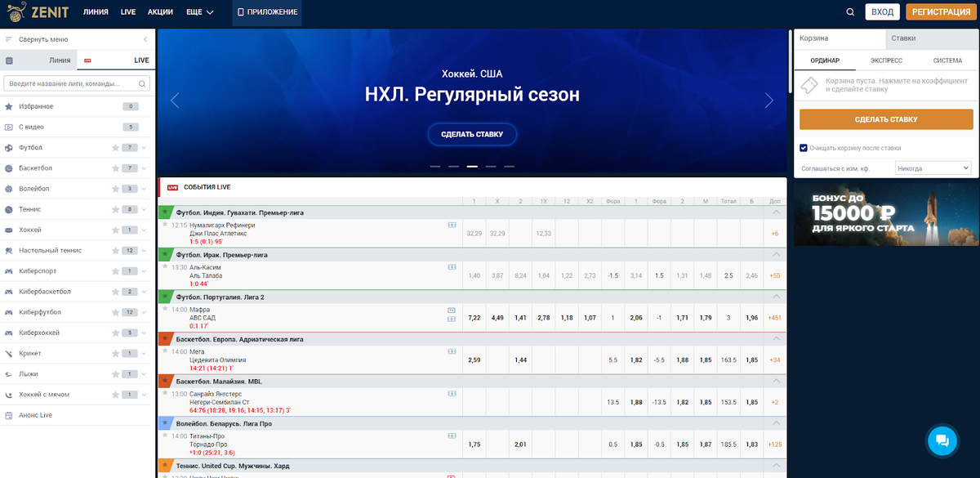Viewport: 980px width, 478px height.
Task: Open the search magnifier in header
Action: (850, 12)
